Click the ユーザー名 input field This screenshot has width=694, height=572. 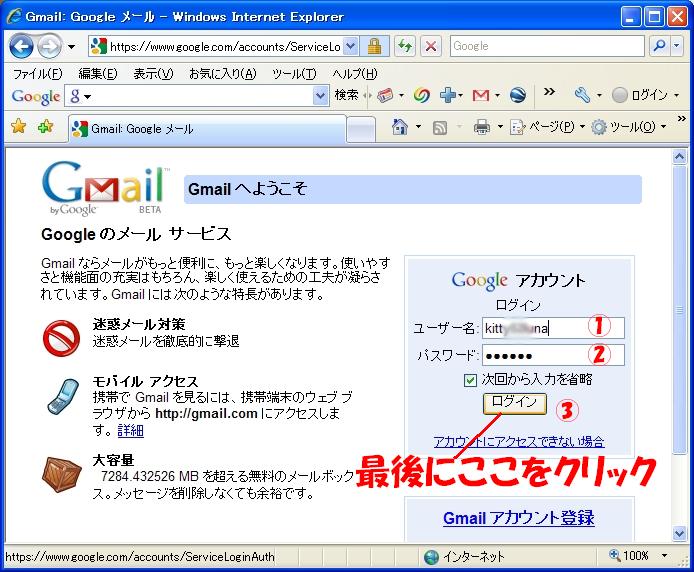tap(553, 329)
